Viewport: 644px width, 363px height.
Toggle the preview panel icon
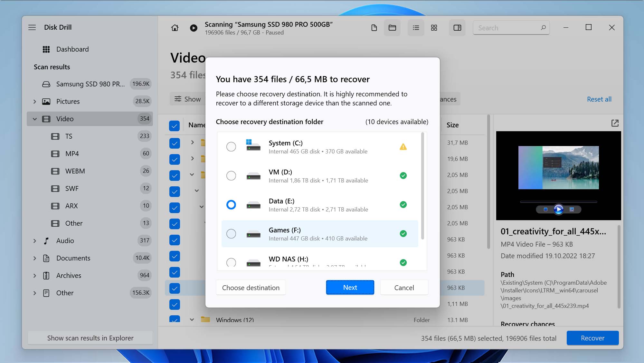(x=457, y=28)
